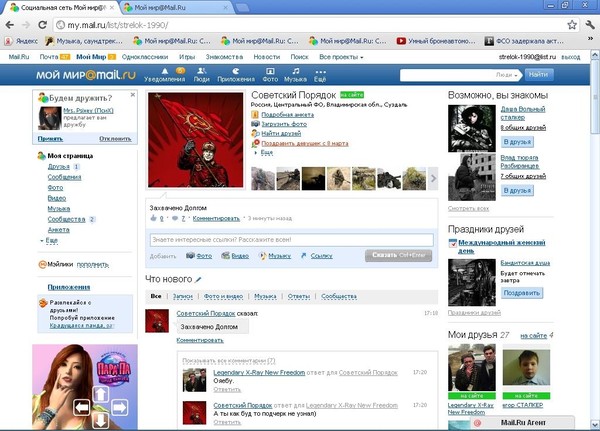Show more bookmarks with the double chevron
The height and width of the screenshot is (431, 600).
(x=590, y=39)
